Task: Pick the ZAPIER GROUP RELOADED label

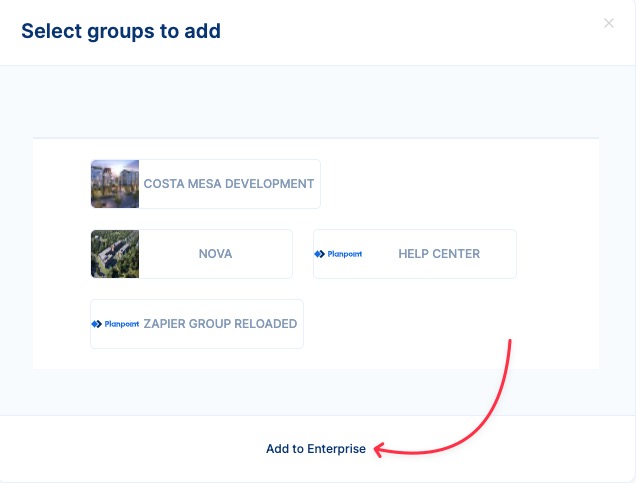Action: [220, 324]
